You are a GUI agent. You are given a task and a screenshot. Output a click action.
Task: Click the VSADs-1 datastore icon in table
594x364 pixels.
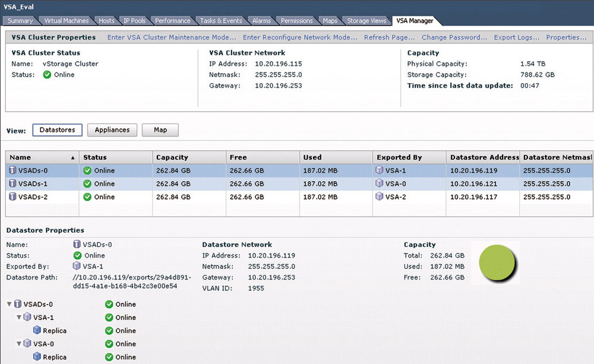pos(12,183)
